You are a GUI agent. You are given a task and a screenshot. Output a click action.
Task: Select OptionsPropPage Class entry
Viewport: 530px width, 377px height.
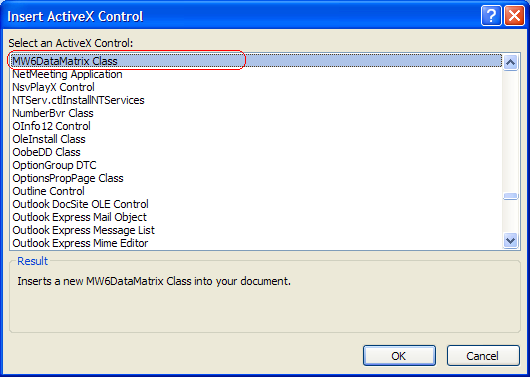coord(256,178)
